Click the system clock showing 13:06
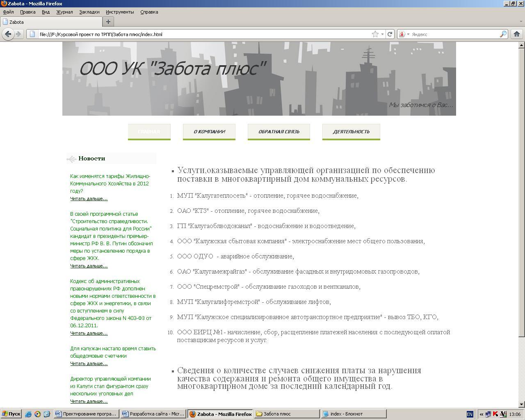This screenshot has height=420, width=525. [x=515, y=414]
